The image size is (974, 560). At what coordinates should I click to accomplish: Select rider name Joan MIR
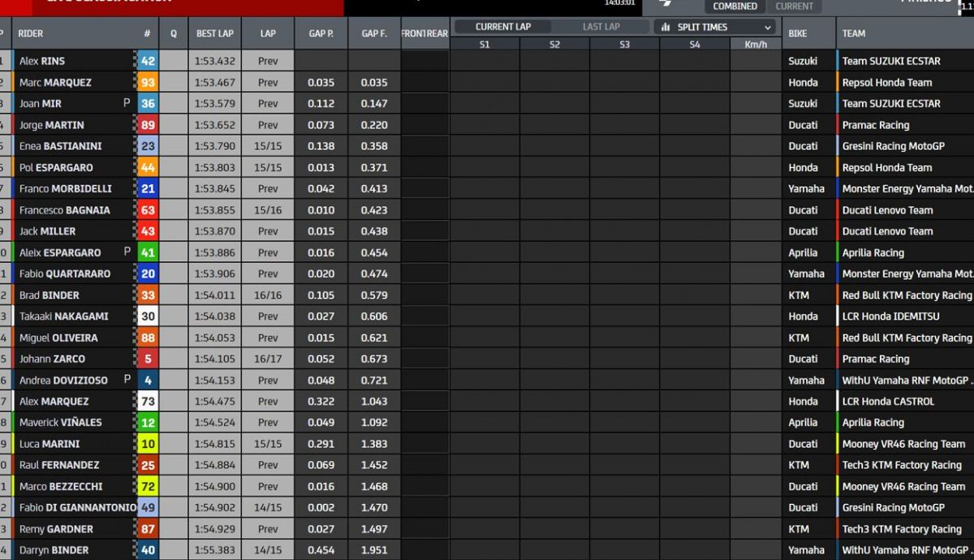[x=41, y=104]
